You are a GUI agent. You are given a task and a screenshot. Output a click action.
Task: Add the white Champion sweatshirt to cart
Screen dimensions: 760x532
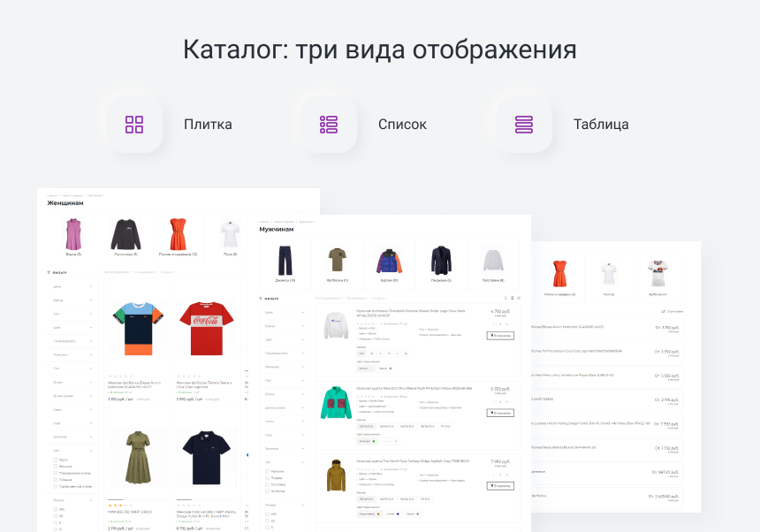point(500,336)
